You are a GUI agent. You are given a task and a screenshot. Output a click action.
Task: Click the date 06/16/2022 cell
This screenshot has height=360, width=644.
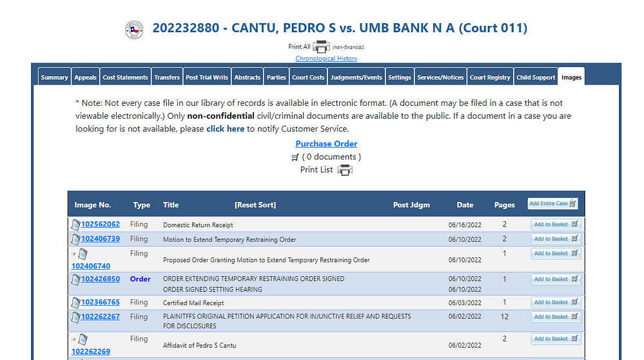coord(465,225)
